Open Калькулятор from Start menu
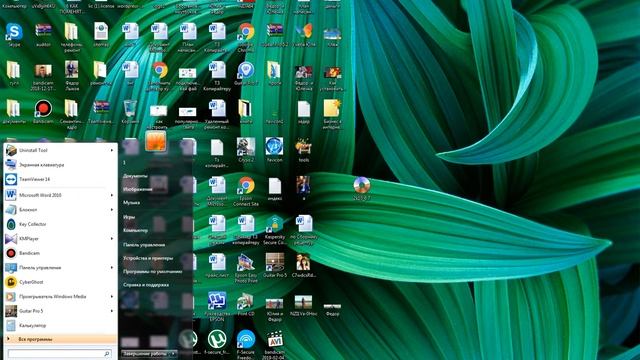The image size is (640, 360). click(x=60, y=325)
